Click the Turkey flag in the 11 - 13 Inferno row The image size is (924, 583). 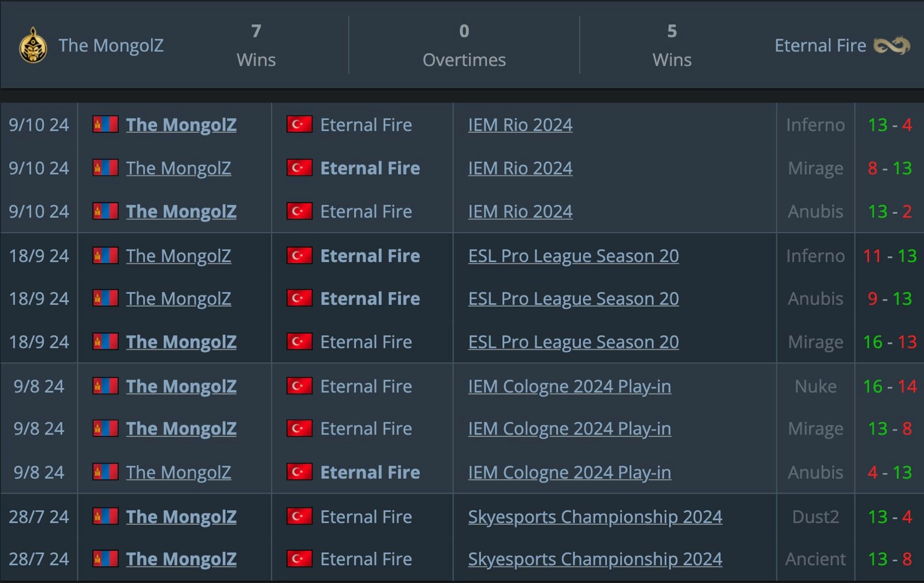point(299,256)
